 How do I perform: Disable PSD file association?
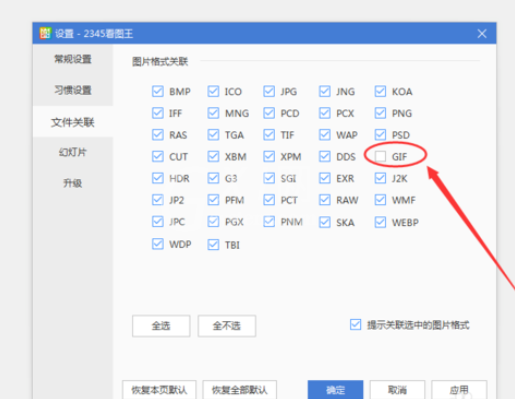click(x=380, y=135)
